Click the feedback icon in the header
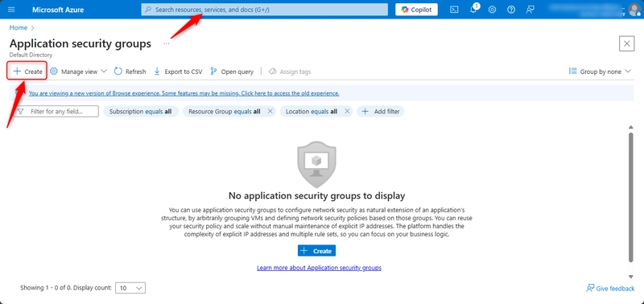Image resolution: width=644 pixels, height=304 pixels. tap(530, 10)
